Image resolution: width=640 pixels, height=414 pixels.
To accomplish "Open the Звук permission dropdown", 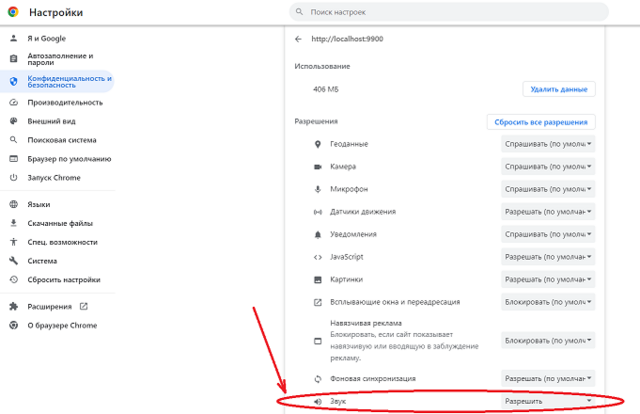I will pos(548,401).
